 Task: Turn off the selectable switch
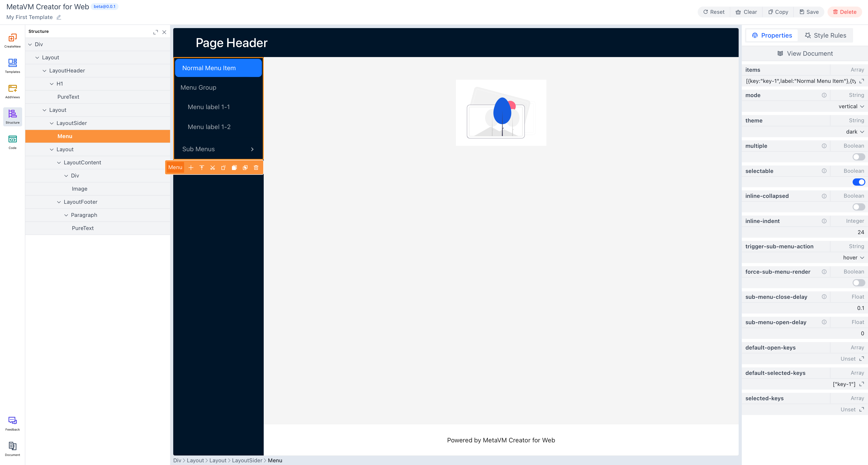coord(859,182)
